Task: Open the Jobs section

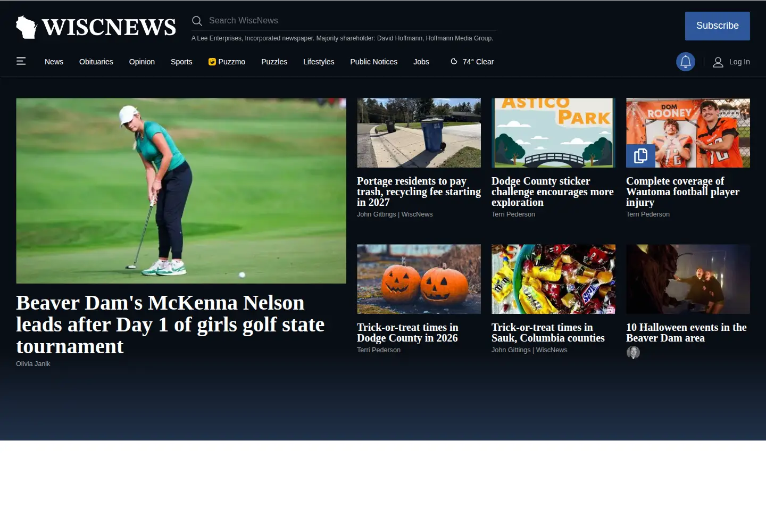Action: [421, 62]
